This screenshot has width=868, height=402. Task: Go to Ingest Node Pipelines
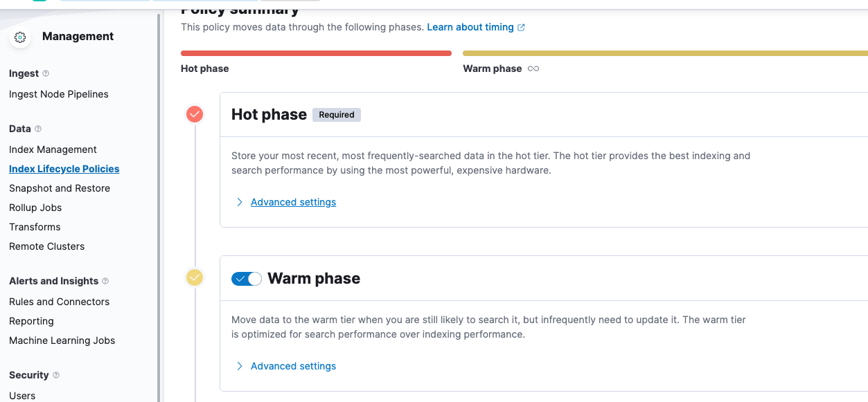pyautogui.click(x=59, y=94)
